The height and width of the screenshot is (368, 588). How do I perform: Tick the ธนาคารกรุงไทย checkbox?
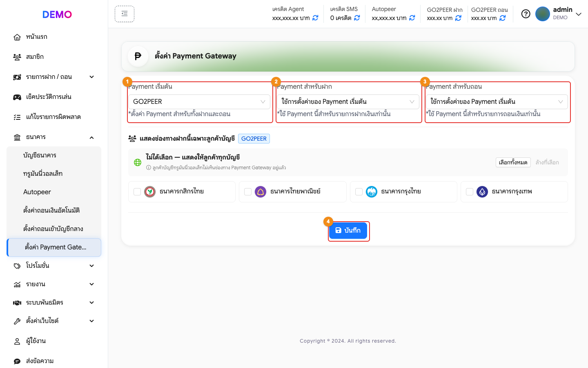[359, 192]
